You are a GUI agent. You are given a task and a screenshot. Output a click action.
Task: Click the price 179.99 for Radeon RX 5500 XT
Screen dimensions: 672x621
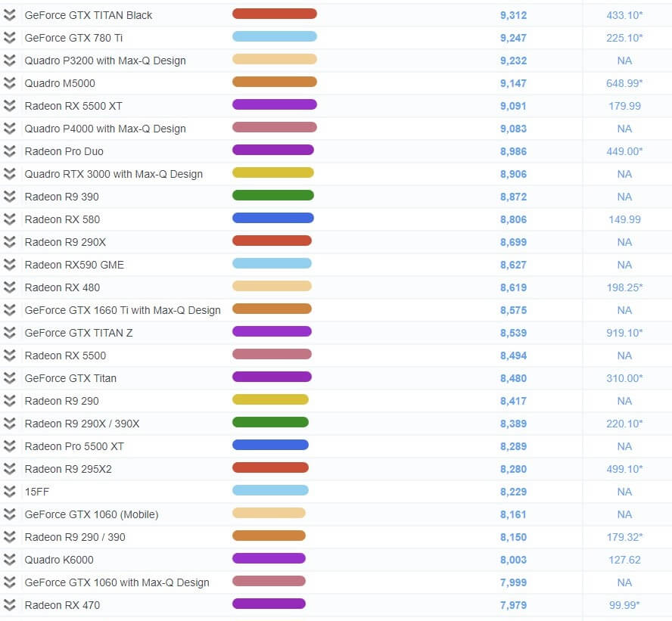[624, 106]
